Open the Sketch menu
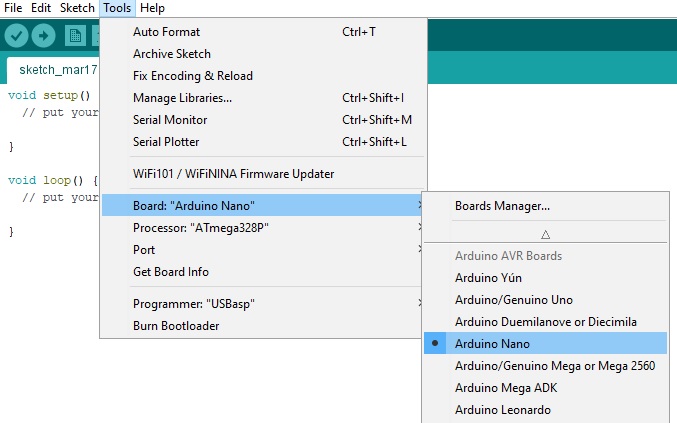The image size is (677, 423). 77,8
